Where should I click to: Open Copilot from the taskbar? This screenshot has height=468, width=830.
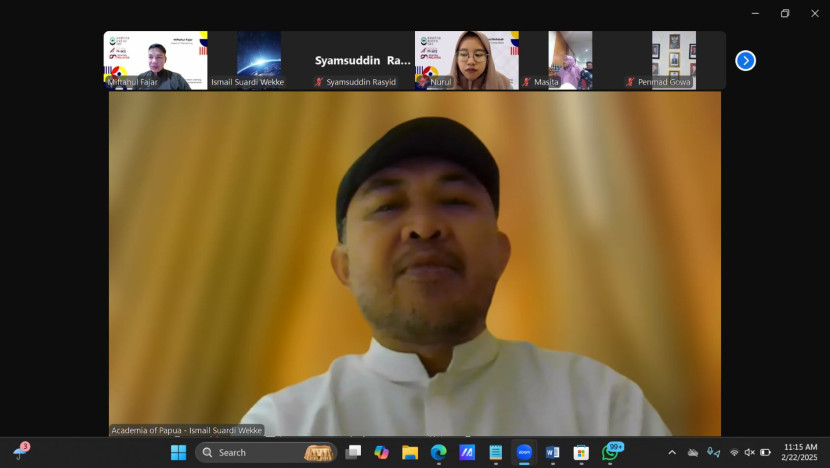(x=381, y=453)
